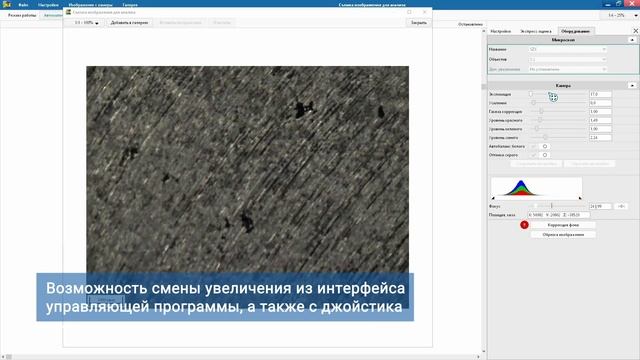Click the Гамма коррекция value field
The width and height of the screenshot is (640, 360).
(600, 111)
